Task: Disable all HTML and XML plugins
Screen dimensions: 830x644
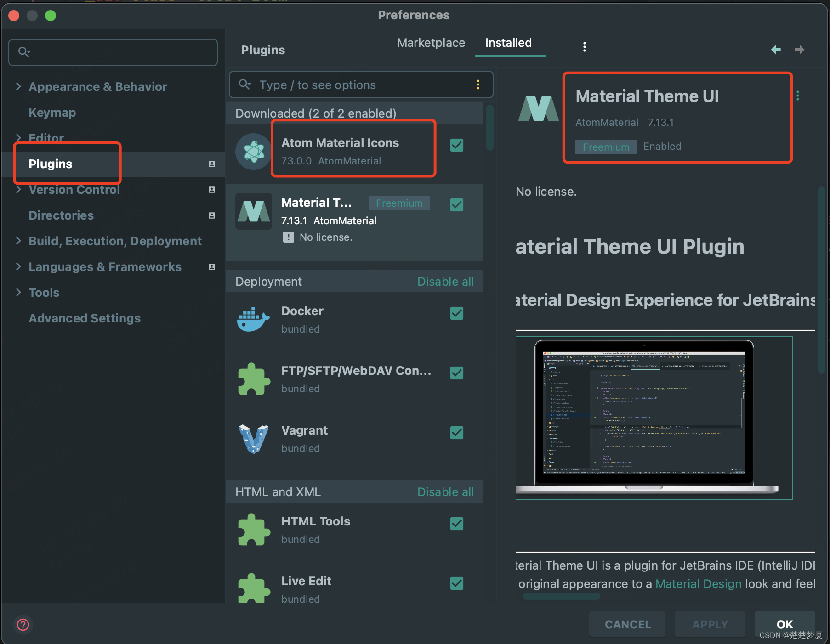Action: (x=445, y=492)
